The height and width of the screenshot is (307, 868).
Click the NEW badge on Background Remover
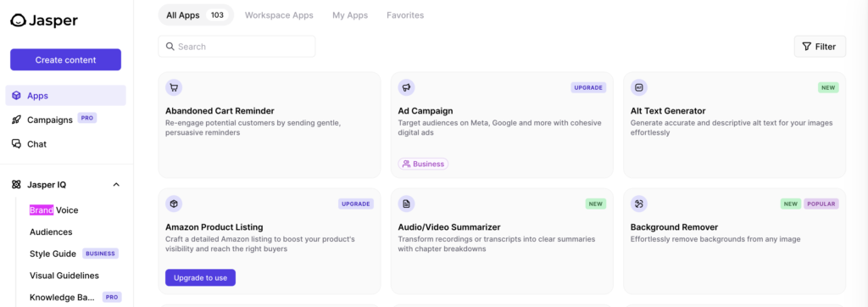(x=791, y=204)
